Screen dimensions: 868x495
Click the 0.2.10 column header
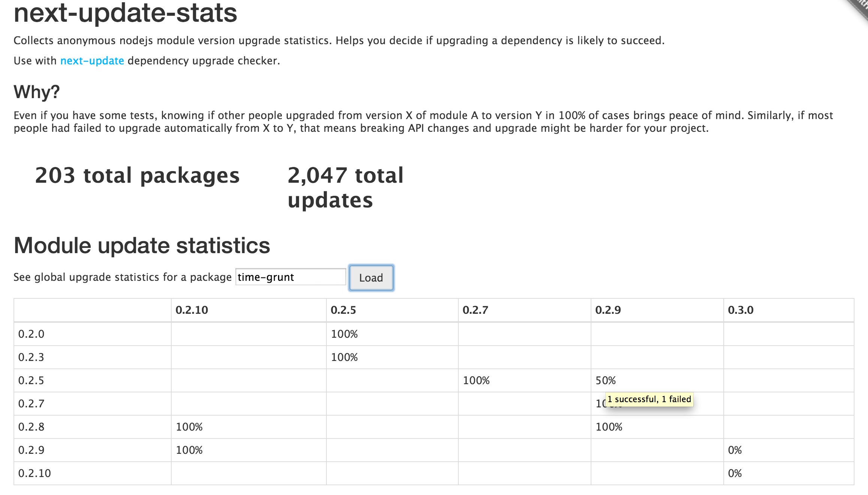(x=192, y=310)
